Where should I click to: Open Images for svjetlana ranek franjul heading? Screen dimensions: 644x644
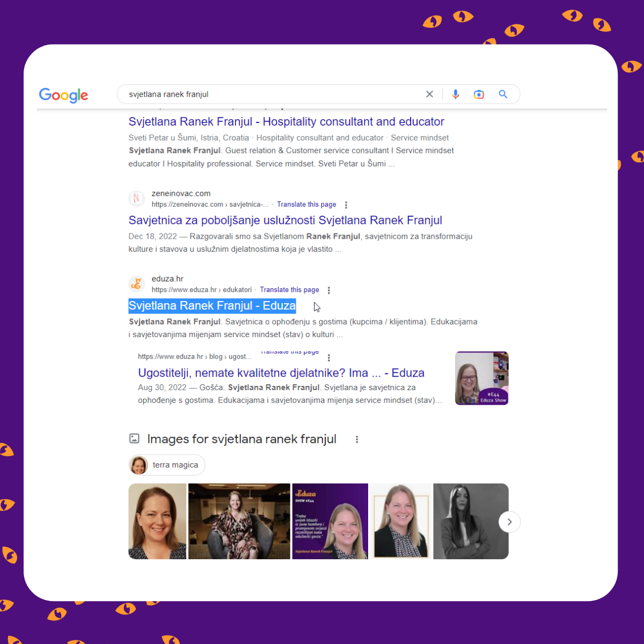(241, 439)
